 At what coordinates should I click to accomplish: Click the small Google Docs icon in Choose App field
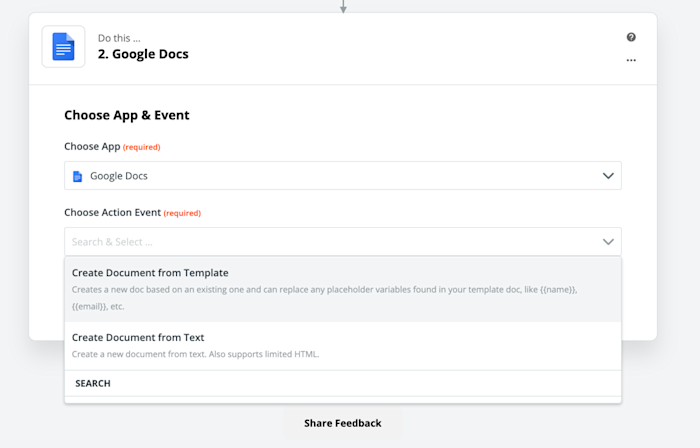(77, 176)
